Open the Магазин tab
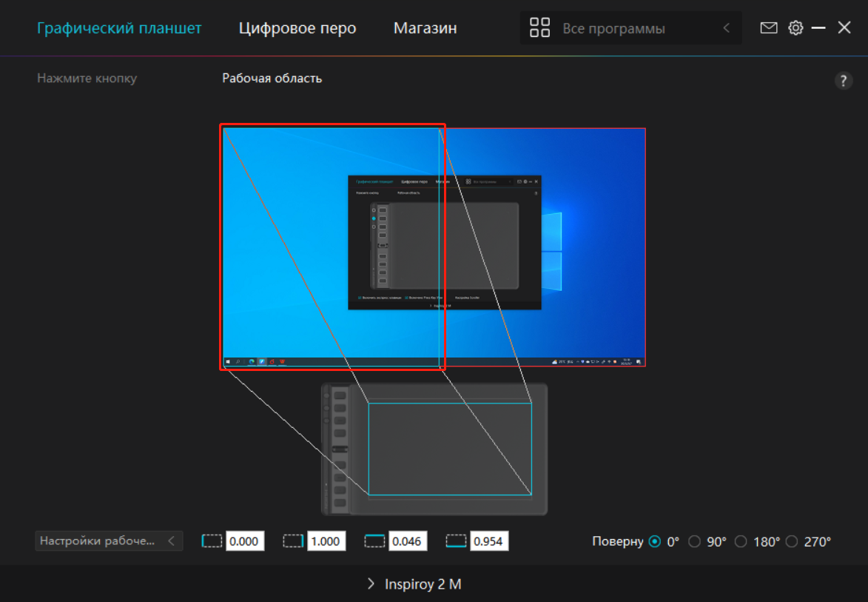This screenshot has width=868, height=602. point(425,28)
